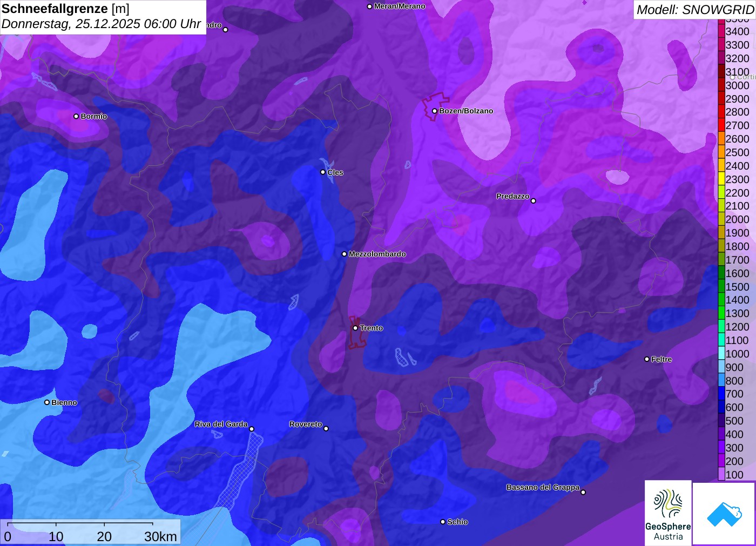Choose the 2400 m legend swatch

[721, 166]
